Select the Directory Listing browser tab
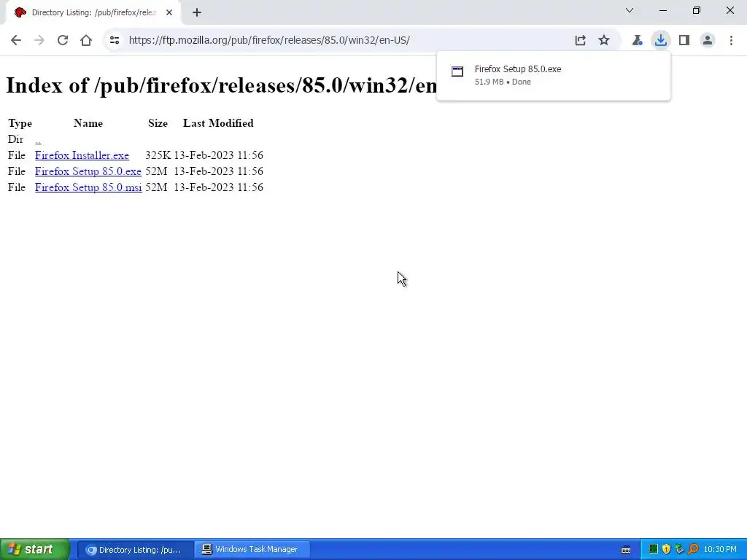 tap(93, 12)
